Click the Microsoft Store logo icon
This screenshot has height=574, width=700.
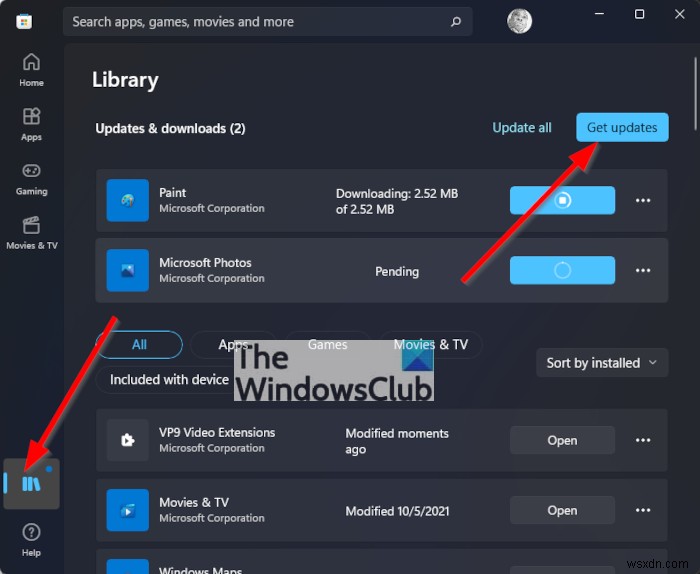(24, 21)
